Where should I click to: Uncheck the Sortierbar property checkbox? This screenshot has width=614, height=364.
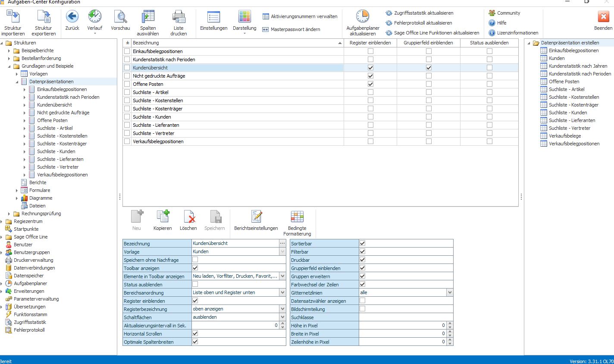coord(362,243)
